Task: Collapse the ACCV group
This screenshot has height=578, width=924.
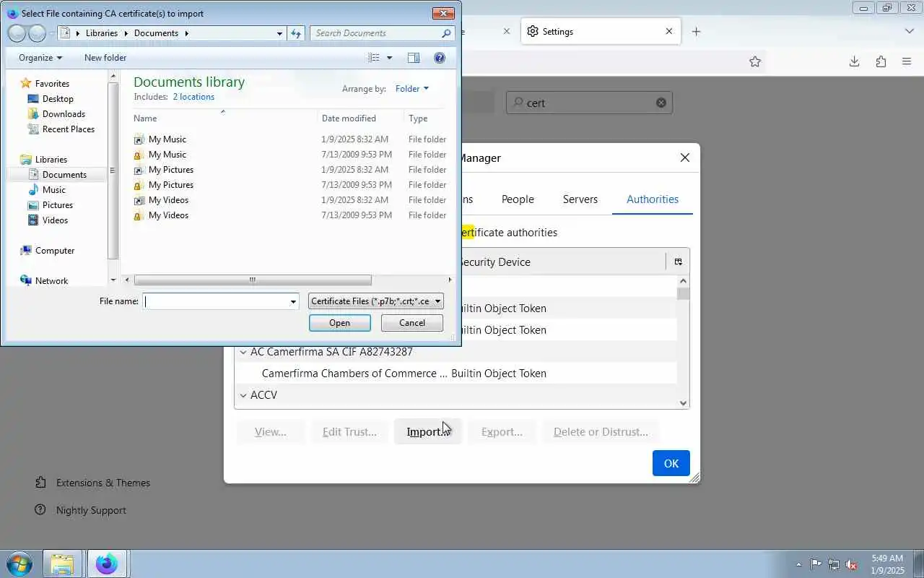Action: 243,395
